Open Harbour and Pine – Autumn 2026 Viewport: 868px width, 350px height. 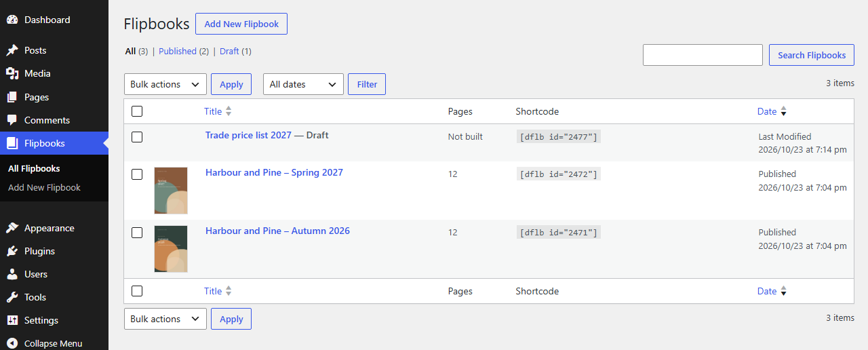[x=277, y=231]
